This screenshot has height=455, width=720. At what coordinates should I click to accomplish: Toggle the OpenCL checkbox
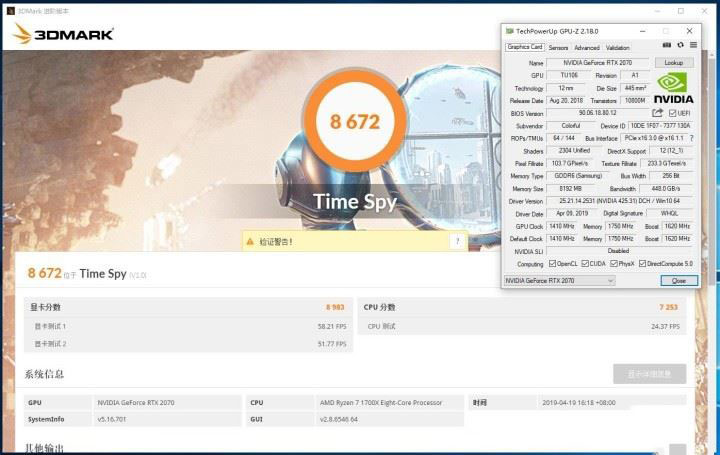[552, 264]
